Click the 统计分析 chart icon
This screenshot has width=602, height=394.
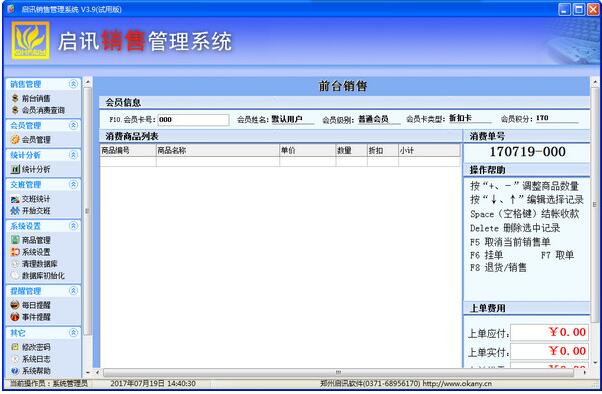pyautogui.click(x=15, y=169)
